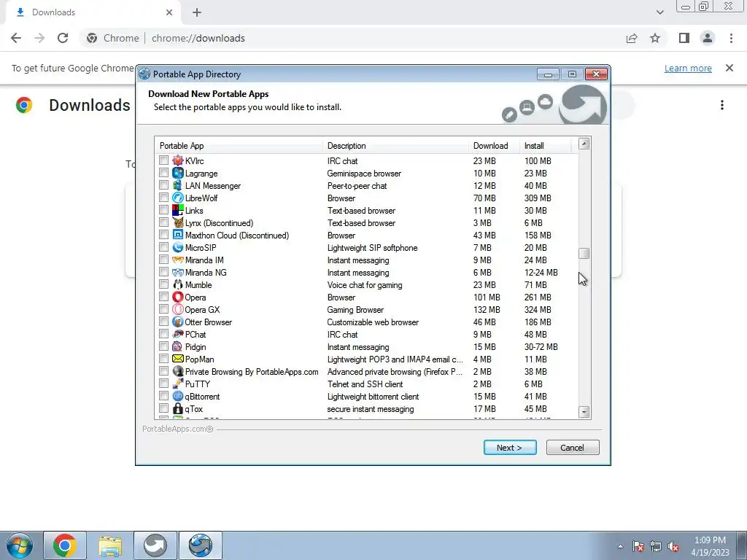Open Chrome from the taskbar
The width and height of the screenshot is (747, 560).
click(65, 545)
